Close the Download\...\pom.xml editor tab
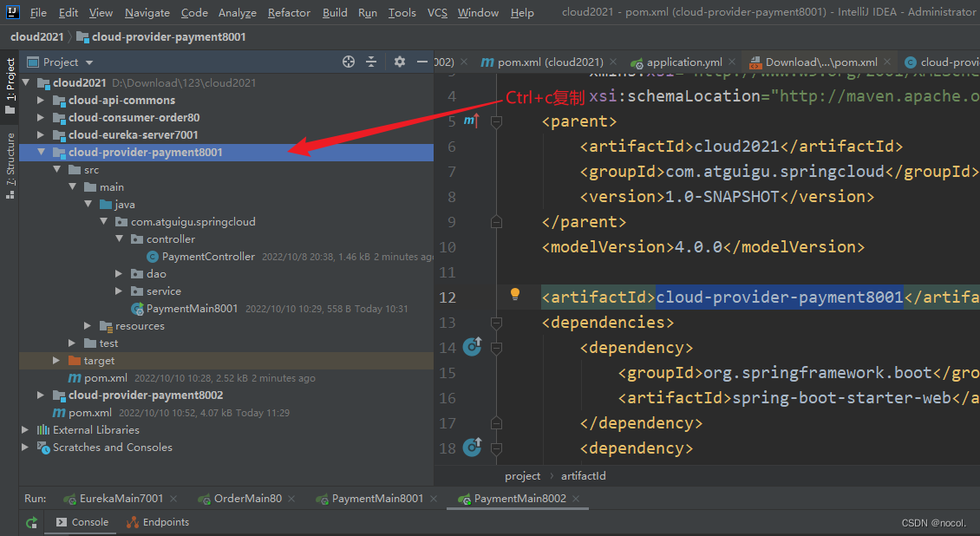Screen dimensions: 980x536 point(887,62)
